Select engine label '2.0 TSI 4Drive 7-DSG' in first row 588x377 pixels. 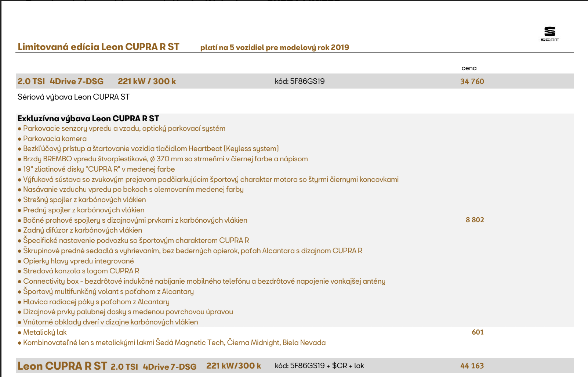click(61, 81)
